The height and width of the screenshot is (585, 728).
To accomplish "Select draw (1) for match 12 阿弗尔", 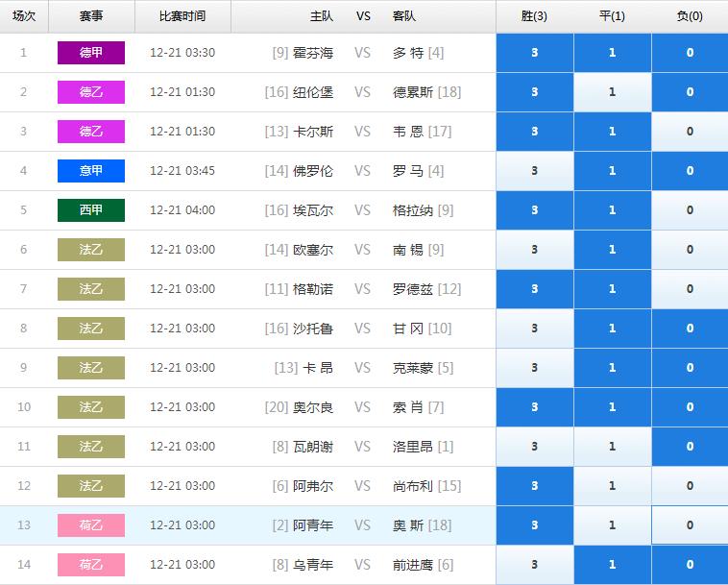I will (x=613, y=486).
